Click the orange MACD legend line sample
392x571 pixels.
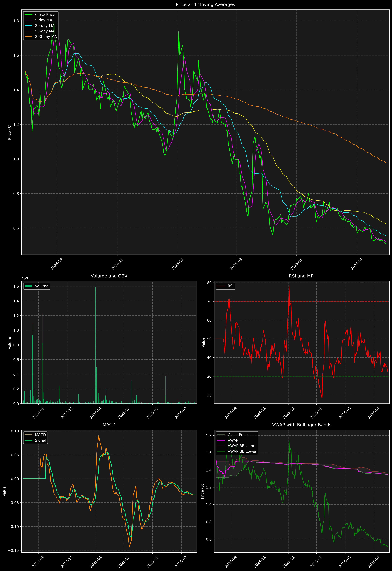(29, 435)
